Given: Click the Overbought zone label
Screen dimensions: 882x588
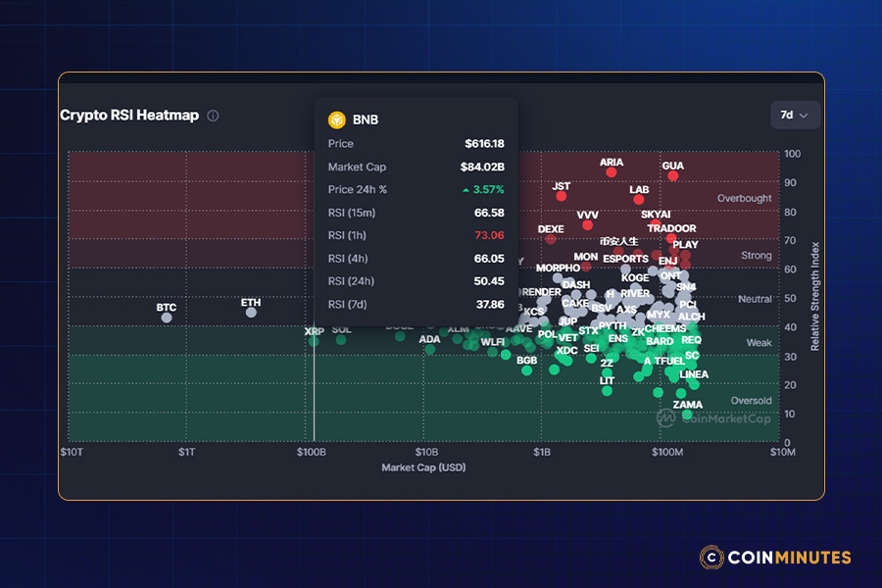Looking at the screenshot, I should (x=744, y=198).
